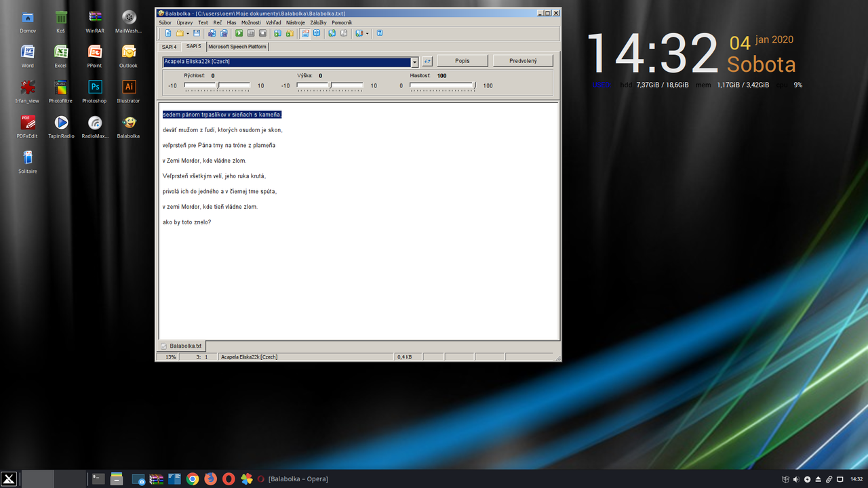Open the Reč menu
868x488 pixels.
(x=218, y=22)
